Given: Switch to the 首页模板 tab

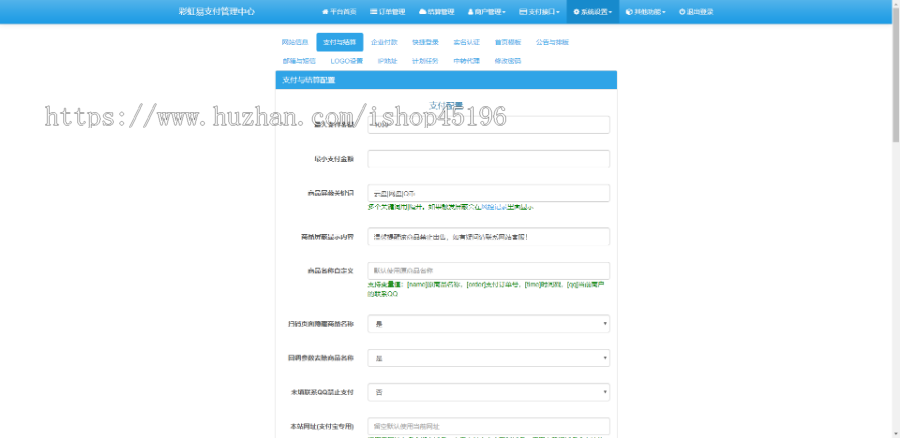Looking at the screenshot, I should 508,42.
